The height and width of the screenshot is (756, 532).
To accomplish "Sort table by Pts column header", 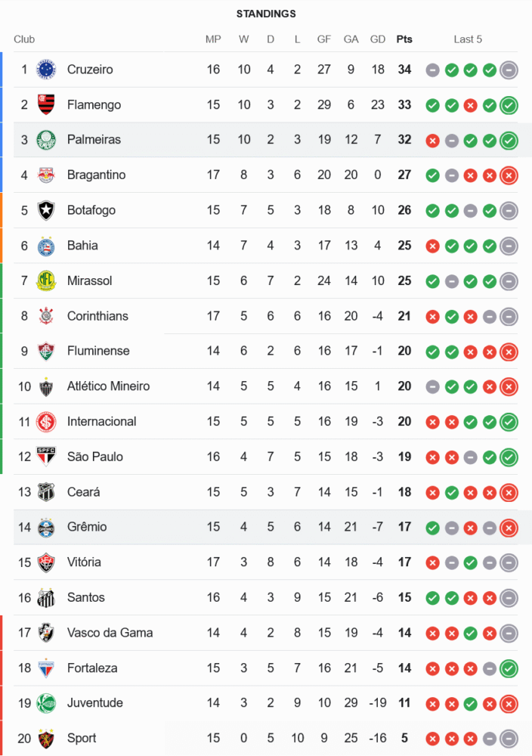I will (x=404, y=39).
